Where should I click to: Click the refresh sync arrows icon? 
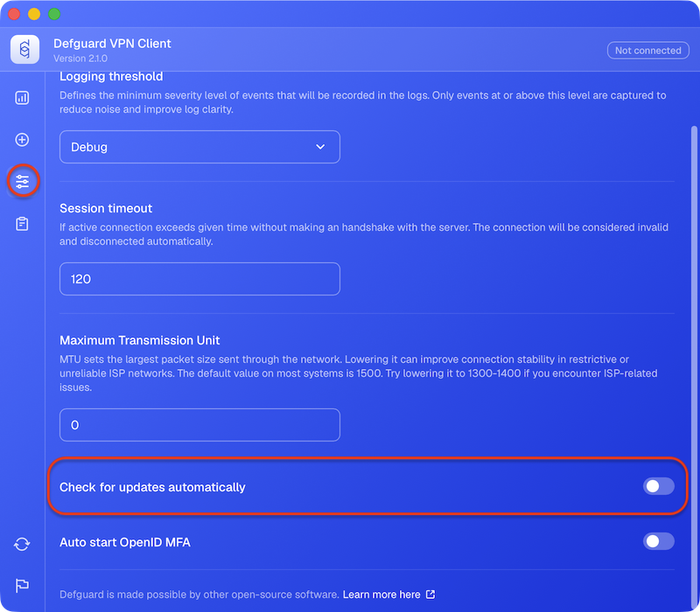pos(22,544)
